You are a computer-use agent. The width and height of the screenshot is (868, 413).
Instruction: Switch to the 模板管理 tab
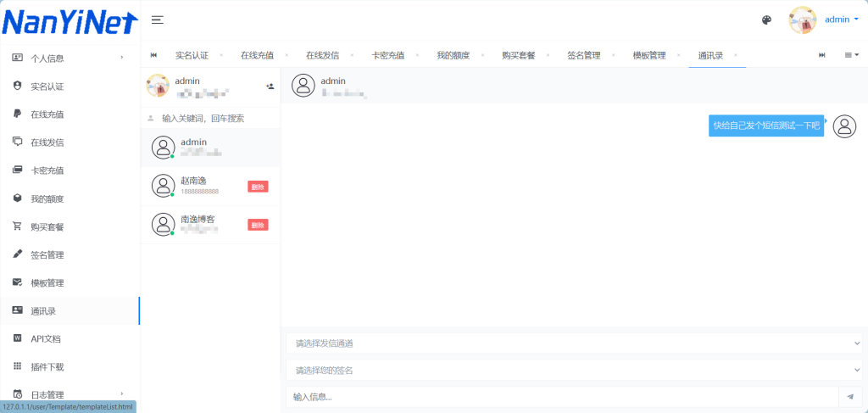tap(648, 55)
